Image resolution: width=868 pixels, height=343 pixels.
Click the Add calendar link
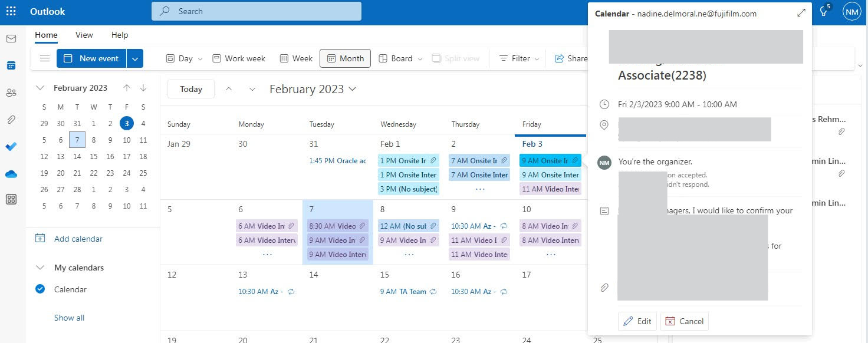coord(78,239)
